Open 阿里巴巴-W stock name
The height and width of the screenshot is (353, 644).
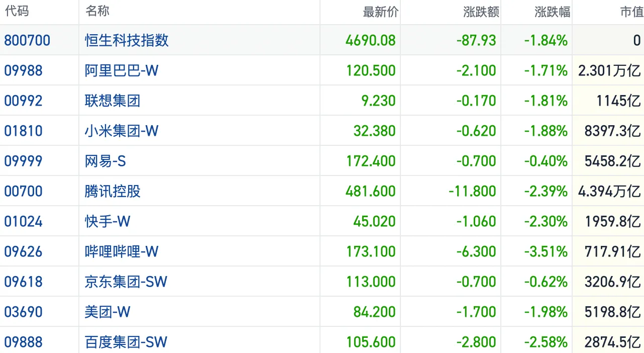click(122, 70)
